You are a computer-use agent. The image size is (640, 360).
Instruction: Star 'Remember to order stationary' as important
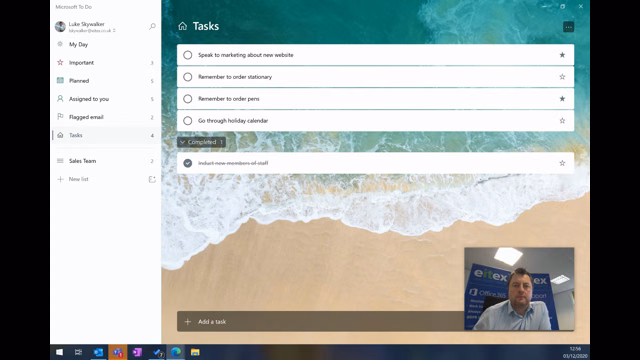point(562,77)
